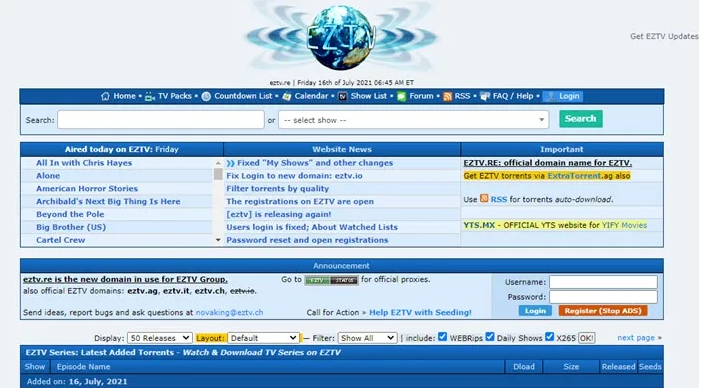Click the Countdown List clock icon
This screenshot has width=701, height=388.
pos(206,96)
